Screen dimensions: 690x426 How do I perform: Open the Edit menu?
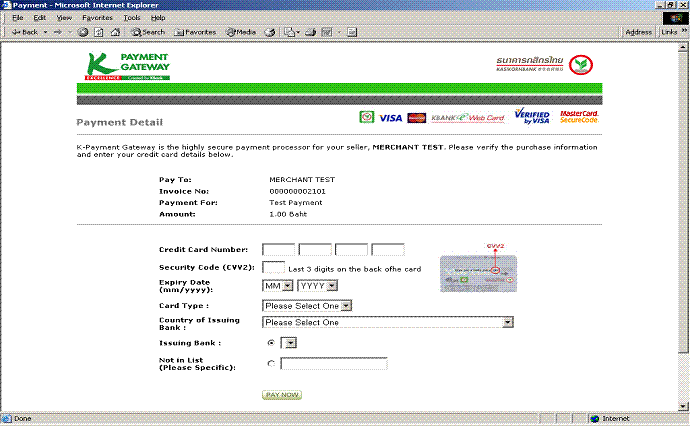[x=40, y=18]
